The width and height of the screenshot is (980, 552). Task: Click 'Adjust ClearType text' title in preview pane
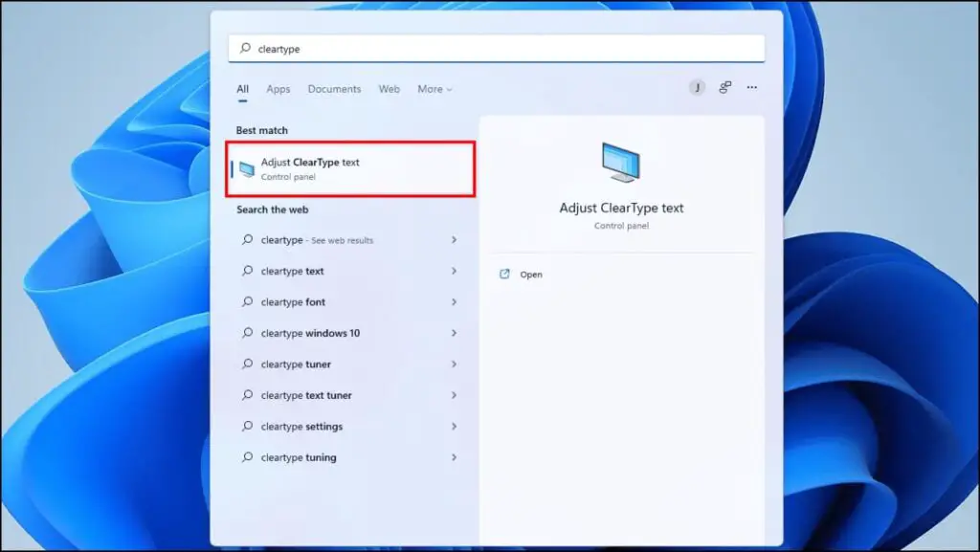pos(621,208)
